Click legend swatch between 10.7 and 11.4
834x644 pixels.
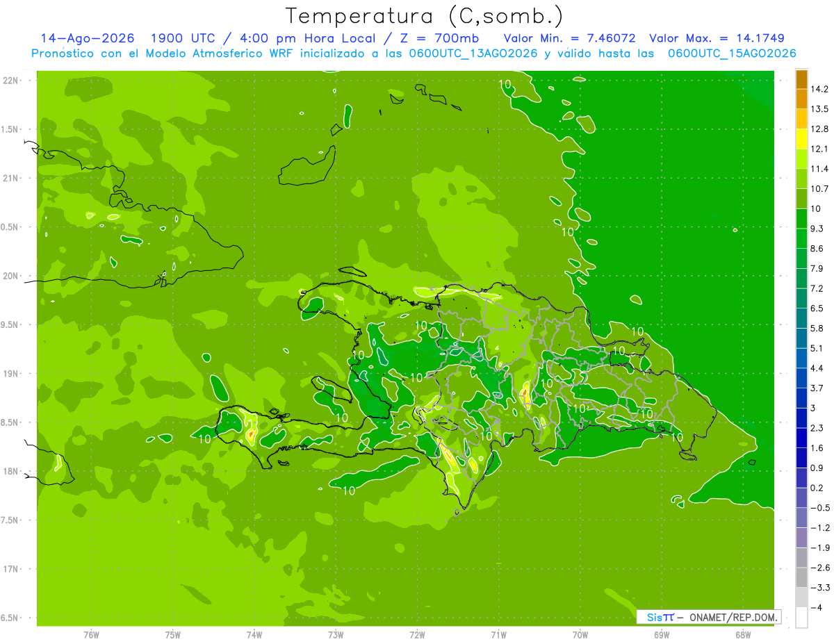(801, 179)
